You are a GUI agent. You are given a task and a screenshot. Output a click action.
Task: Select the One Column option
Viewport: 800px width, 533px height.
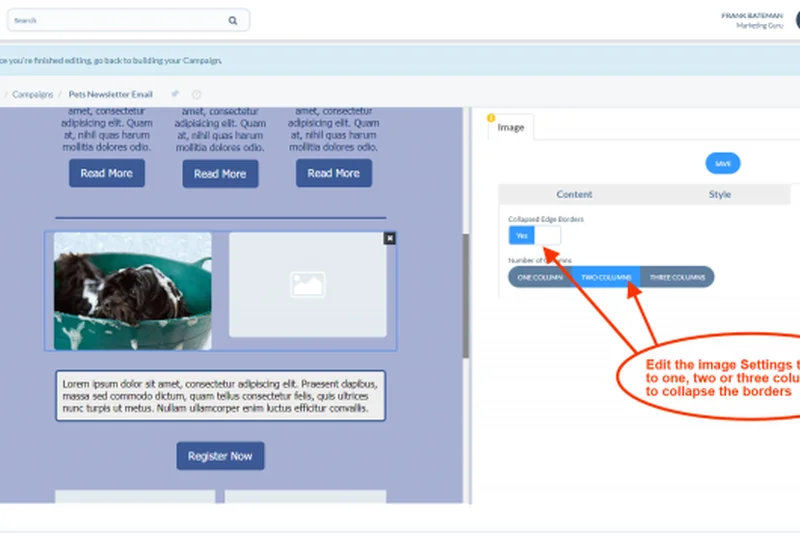tap(540, 277)
